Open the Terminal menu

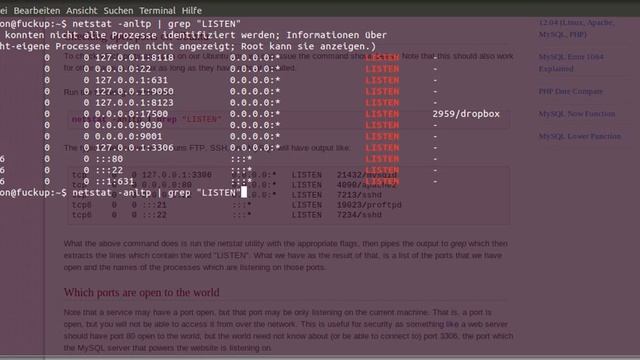coord(157,11)
